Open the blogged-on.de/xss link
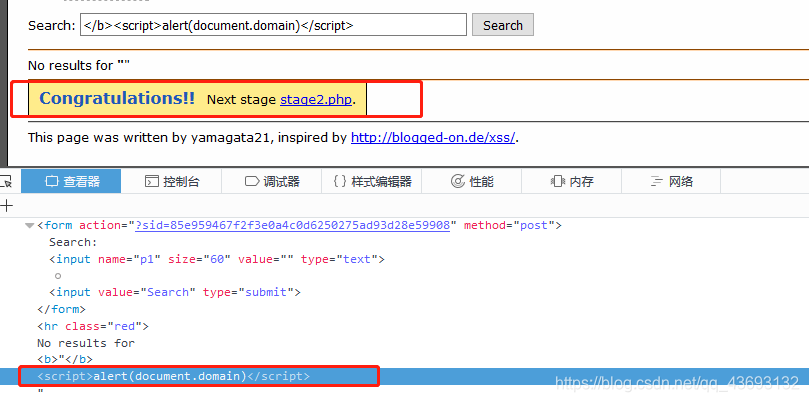Image resolution: width=809 pixels, height=402 pixels. coord(433,138)
